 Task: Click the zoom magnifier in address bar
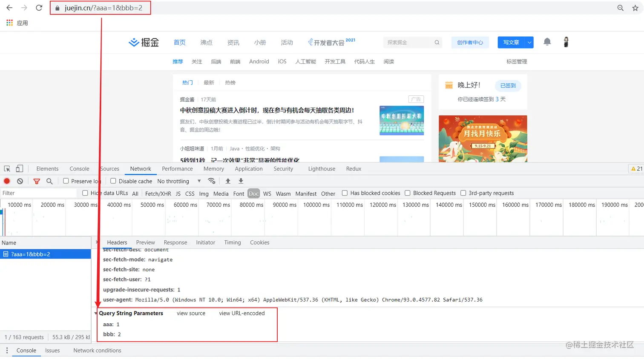coord(621,8)
